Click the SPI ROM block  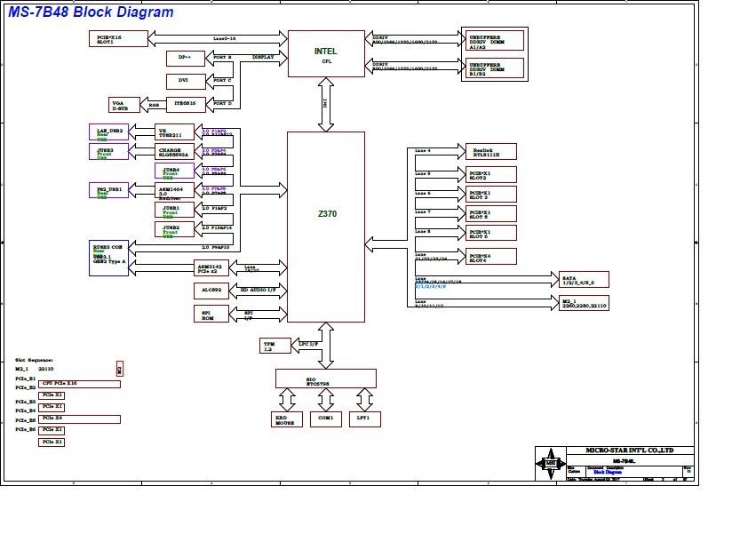[211, 314]
